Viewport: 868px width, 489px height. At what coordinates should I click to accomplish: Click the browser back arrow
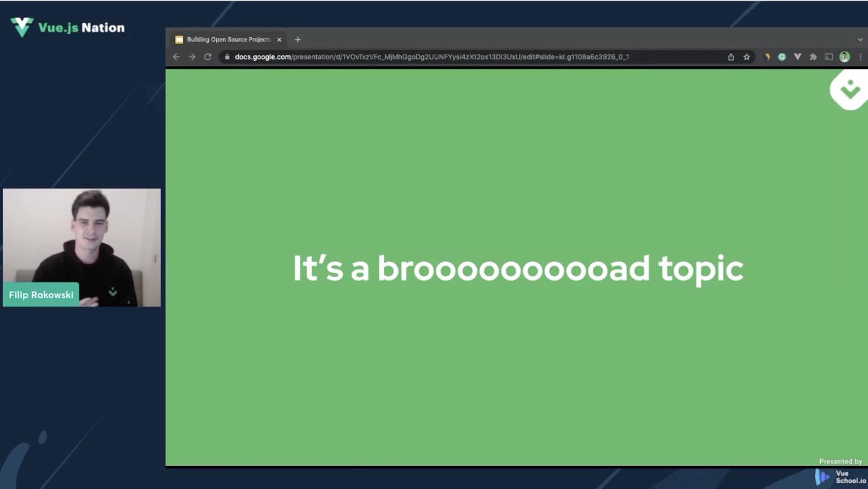(176, 57)
